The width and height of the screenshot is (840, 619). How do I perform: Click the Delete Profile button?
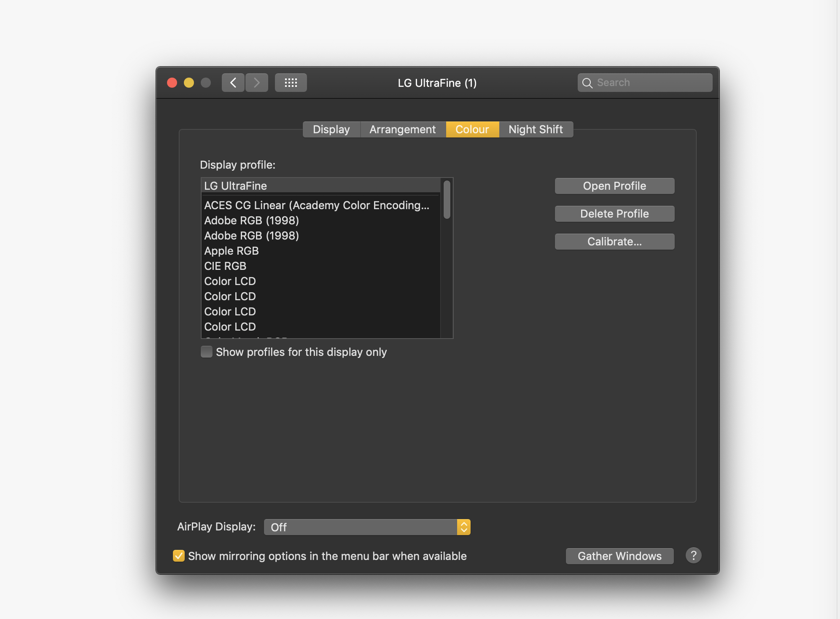coord(614,214)
